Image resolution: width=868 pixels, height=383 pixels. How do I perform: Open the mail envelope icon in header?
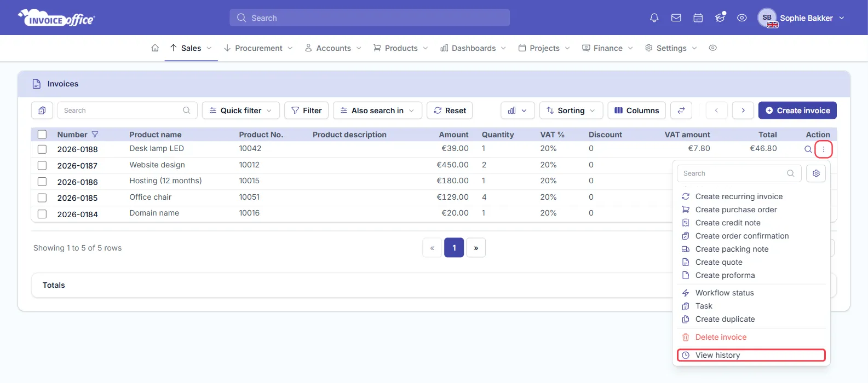pyautogui.click(x=676, y=18)
